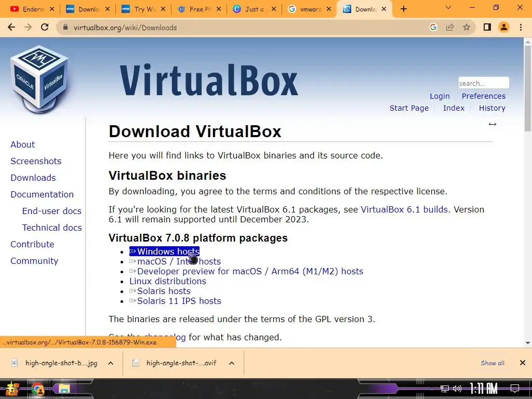Open the Start menu on the taskbar

click(x=12, y=389)
